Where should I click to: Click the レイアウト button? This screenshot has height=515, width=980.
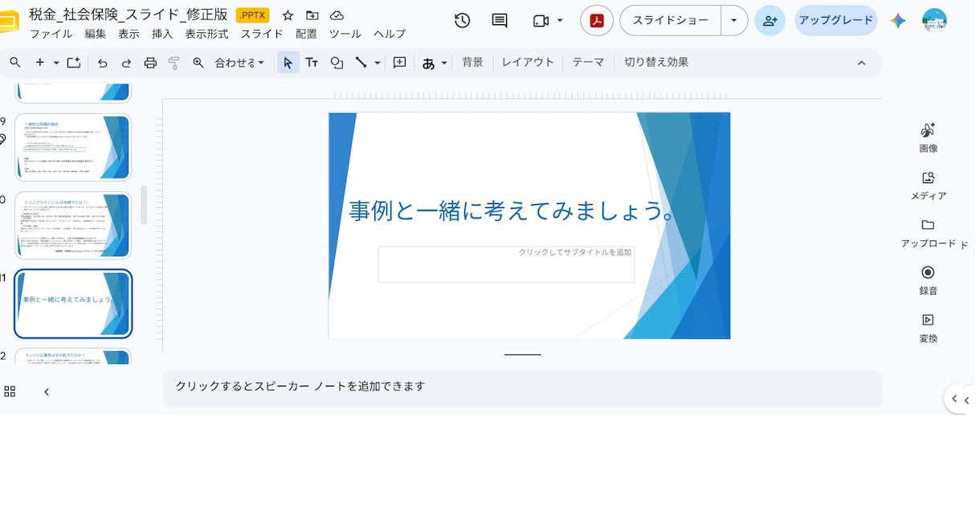pyautogui.click(x=528, y=63)
